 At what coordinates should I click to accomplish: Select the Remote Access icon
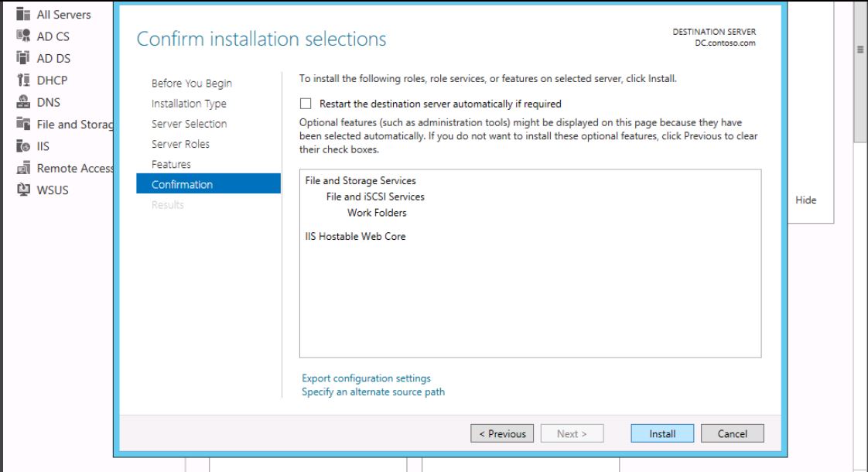pos(22,168)
